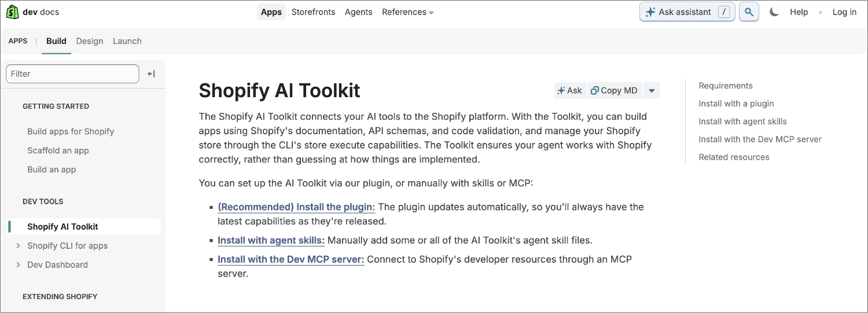Open the Agents navigation item
The width and height of the screenshot is (868, 313).
pos(359,12)
